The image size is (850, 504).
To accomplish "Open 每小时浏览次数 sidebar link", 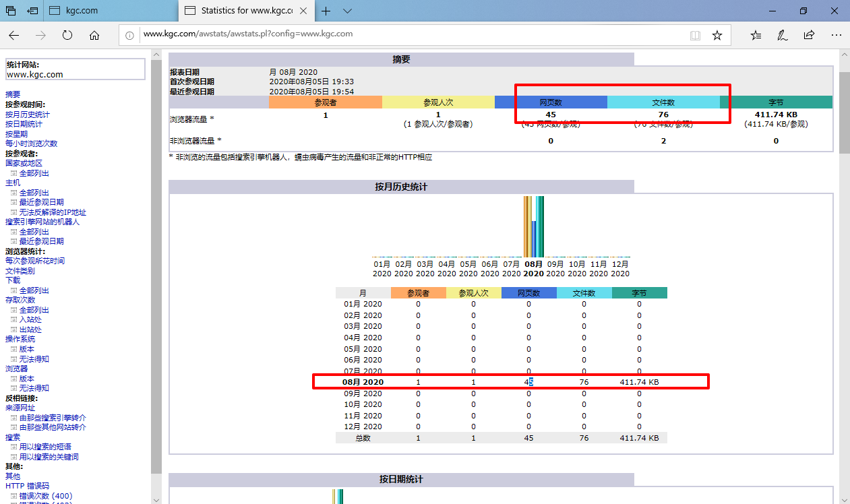I will click(x=32, y=144).
